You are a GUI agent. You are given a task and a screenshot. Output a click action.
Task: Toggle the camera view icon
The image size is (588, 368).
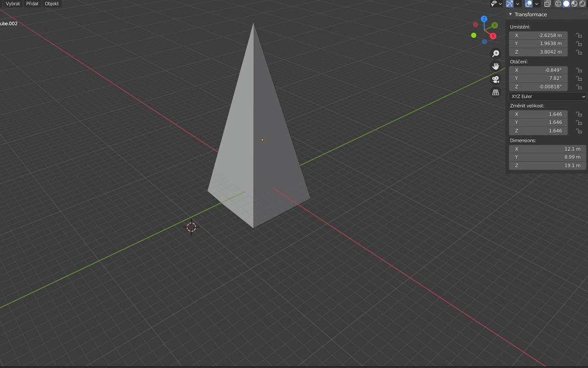click(496, 79)
